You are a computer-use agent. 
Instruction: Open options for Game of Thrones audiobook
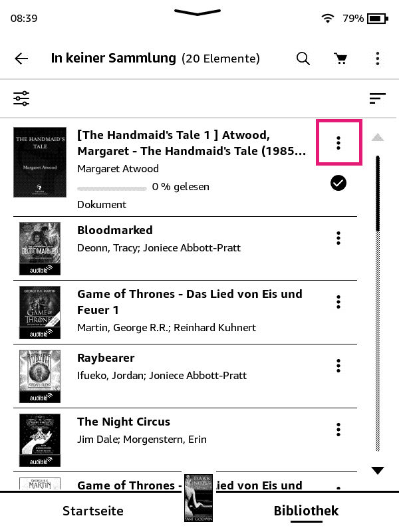click(338, 302)
